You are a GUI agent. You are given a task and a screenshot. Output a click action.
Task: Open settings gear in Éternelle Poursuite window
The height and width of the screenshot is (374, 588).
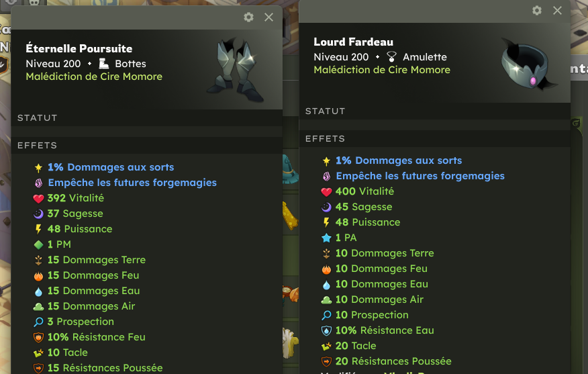[x=248, y=17]
